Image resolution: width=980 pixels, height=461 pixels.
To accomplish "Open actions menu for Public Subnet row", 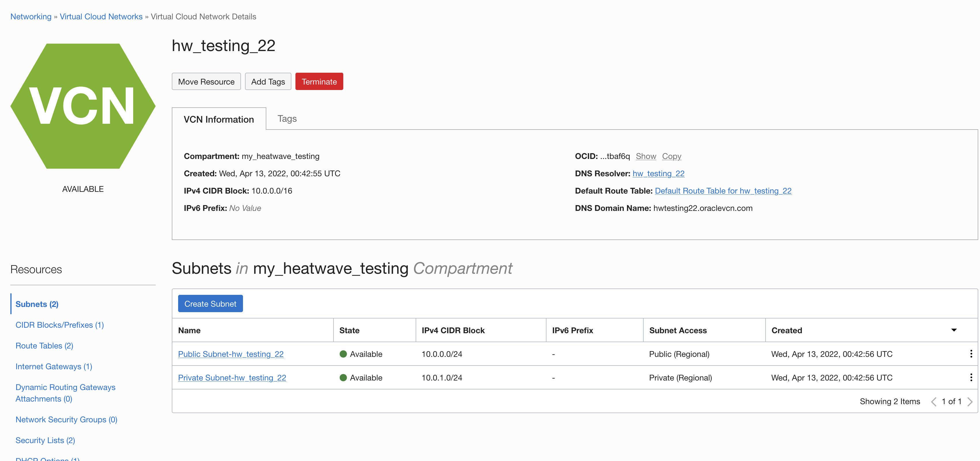I will [971, 354].
